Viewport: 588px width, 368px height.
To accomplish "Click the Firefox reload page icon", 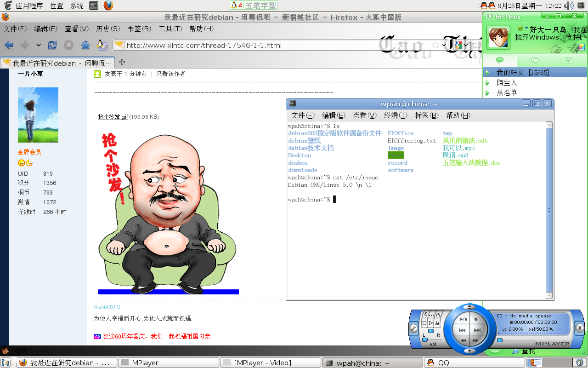I will pyautogui.click(x=52, y=45).
